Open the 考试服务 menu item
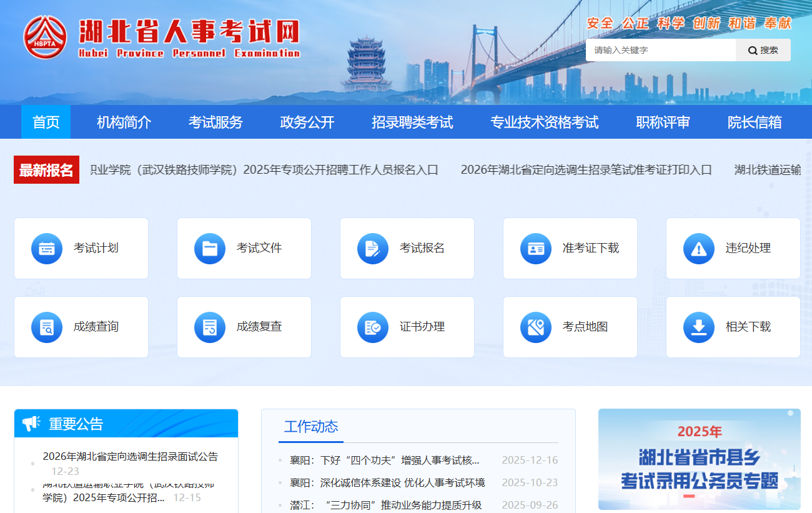This screenshot has width=812, height=513. [215, 122]
